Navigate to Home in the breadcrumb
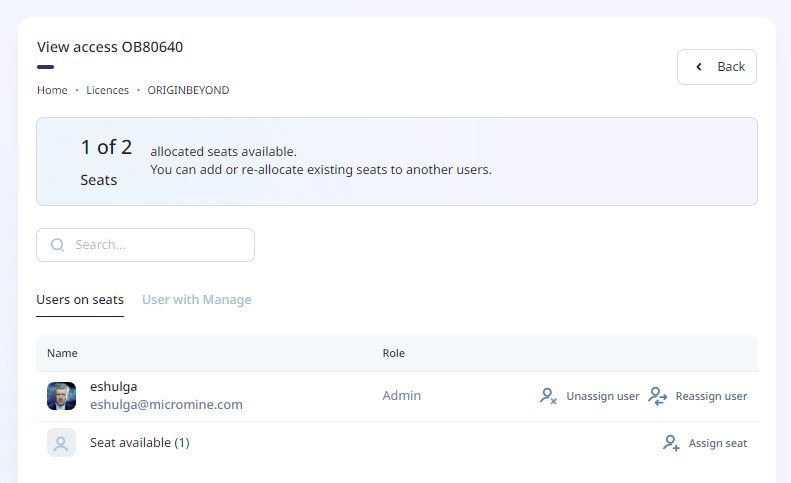791x483 pixels. (x=52, y=90)
